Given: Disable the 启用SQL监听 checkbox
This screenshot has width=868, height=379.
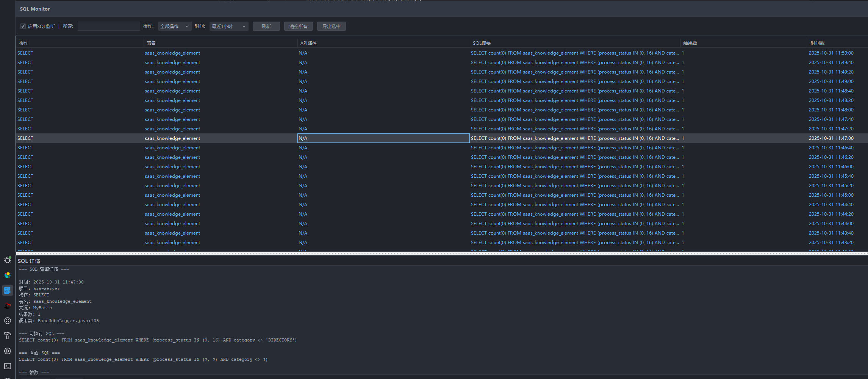Looking at the screenshot, I should 23,26.
